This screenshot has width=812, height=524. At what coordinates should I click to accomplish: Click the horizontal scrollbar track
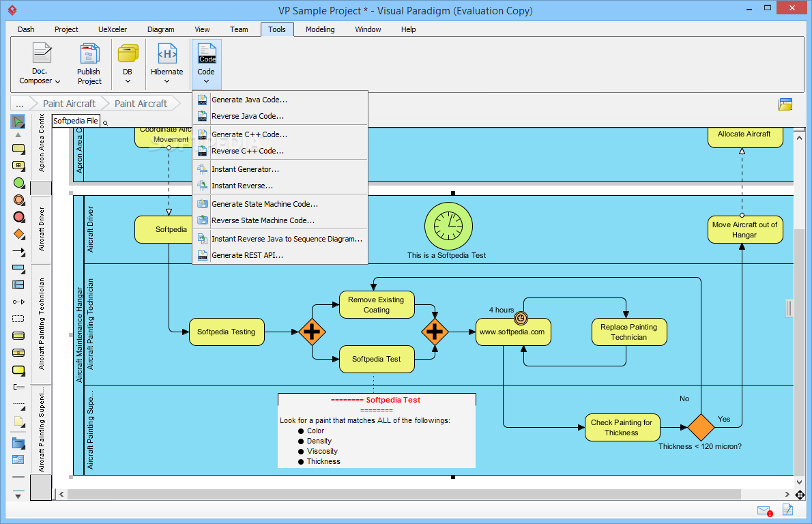click(x=404, y=495)
